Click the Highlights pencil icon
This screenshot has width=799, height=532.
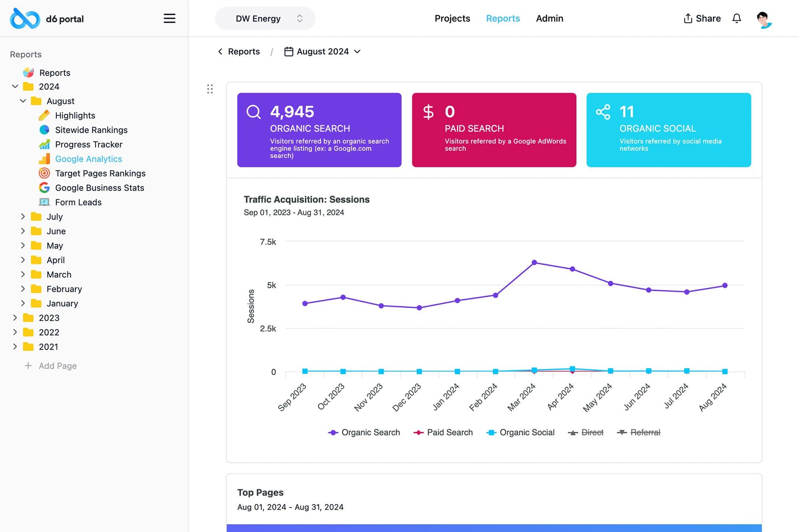pos(44,115)
